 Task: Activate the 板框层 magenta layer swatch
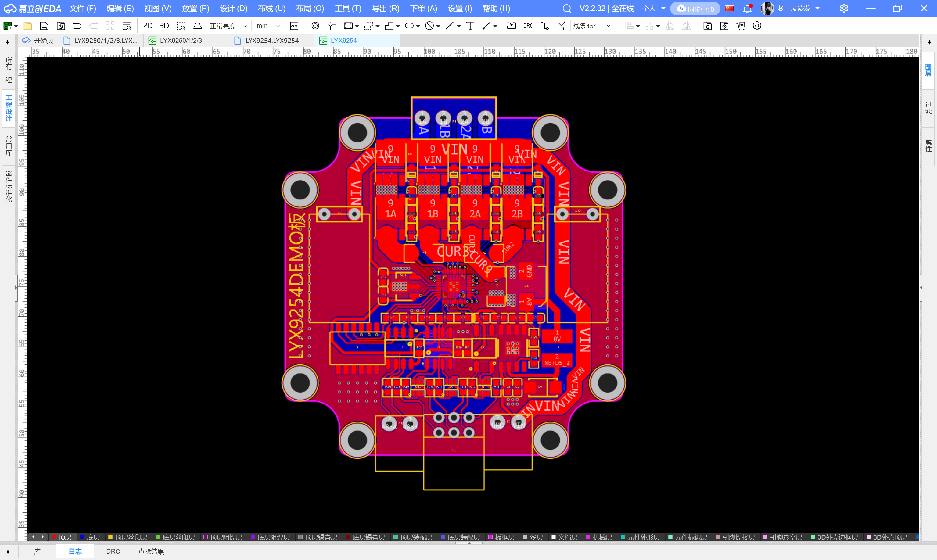point(490,537)
